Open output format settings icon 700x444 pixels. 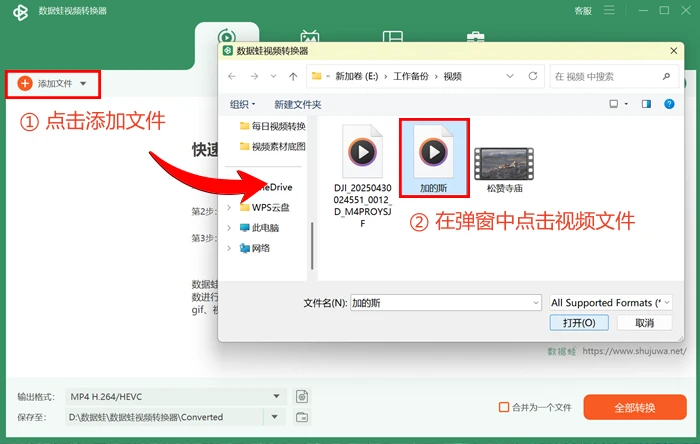(x=302, y=396)
